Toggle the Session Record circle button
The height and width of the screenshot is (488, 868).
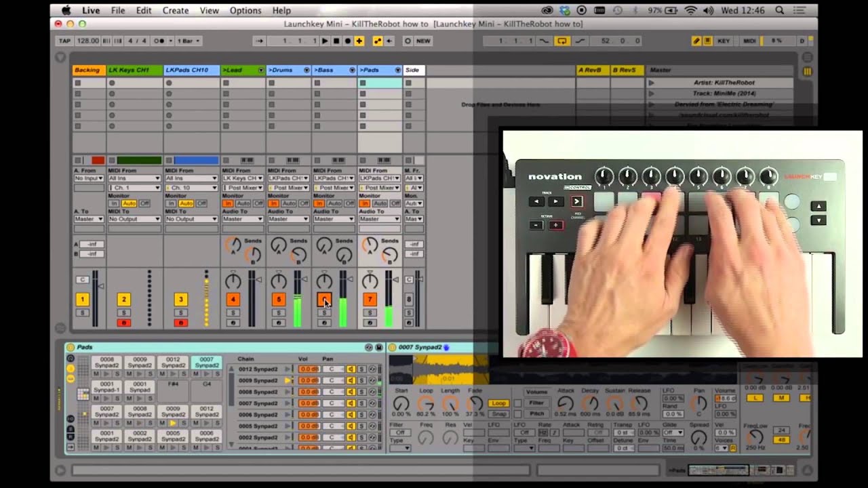click(x=408, y=41)
